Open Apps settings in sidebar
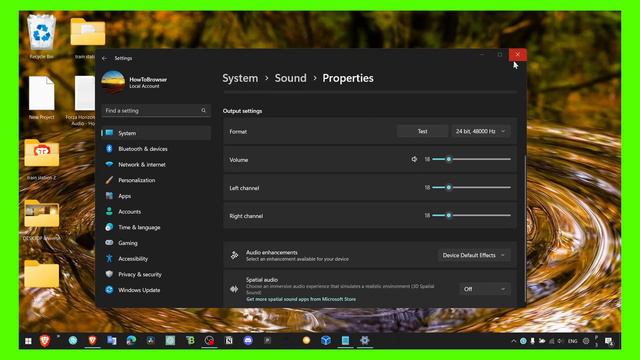Screen dimensions: 640x360 click(156, 196)
